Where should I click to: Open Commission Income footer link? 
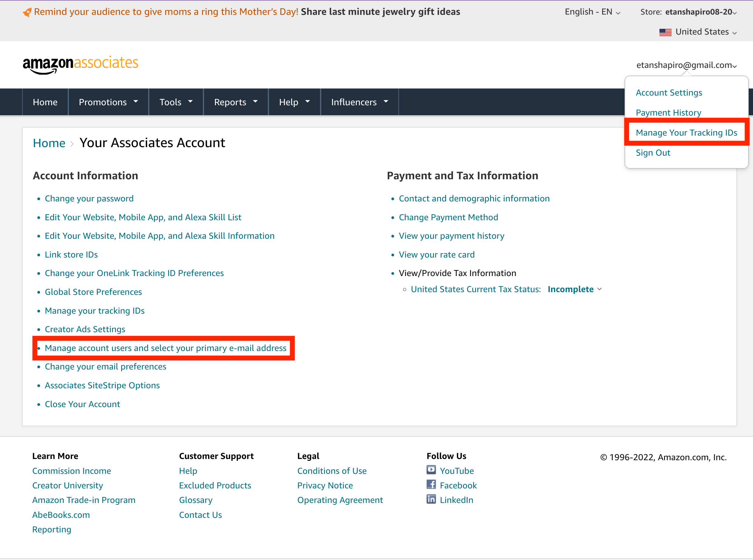coord(72,471)
